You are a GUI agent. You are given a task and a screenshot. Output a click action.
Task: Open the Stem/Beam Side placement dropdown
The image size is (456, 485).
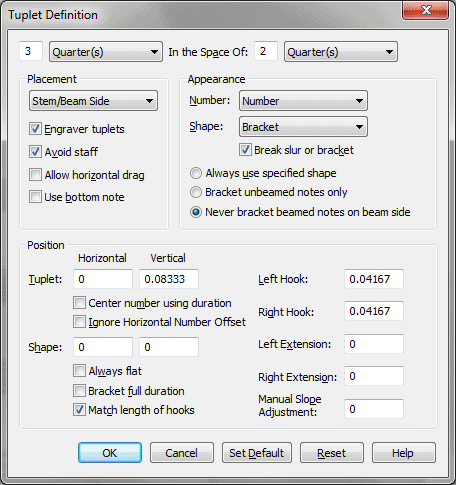pyautogui.click(x=93, y=101)
